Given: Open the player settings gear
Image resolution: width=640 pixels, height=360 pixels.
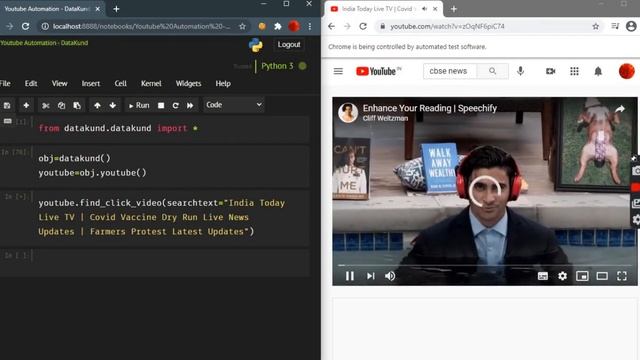Looking at the screenshot, I should click(x=562, y=276).
